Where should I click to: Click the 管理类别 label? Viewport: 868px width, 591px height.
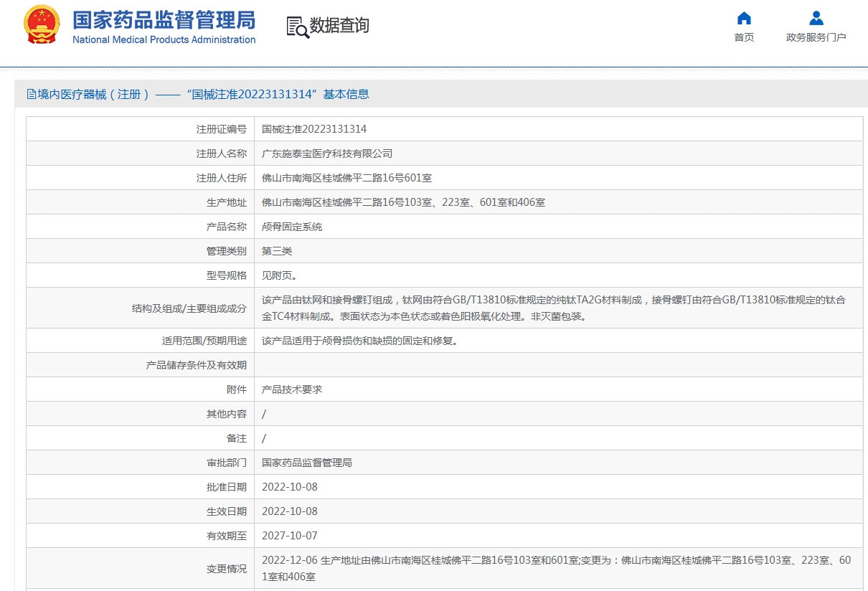[x=227, y=251]
